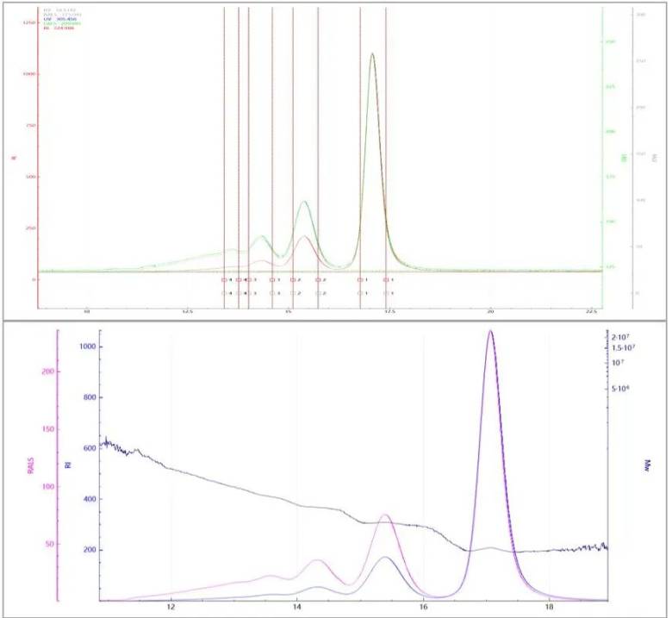The image size is (672, 618).
Task: Click the apex of the tallest green peak in the upper chart
Action: coord(372,53)
